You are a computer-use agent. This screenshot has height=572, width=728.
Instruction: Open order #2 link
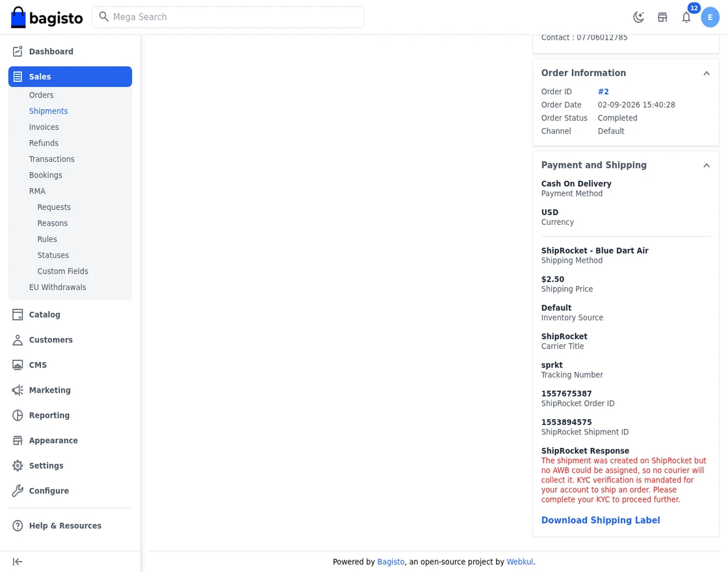pos(603,92)
